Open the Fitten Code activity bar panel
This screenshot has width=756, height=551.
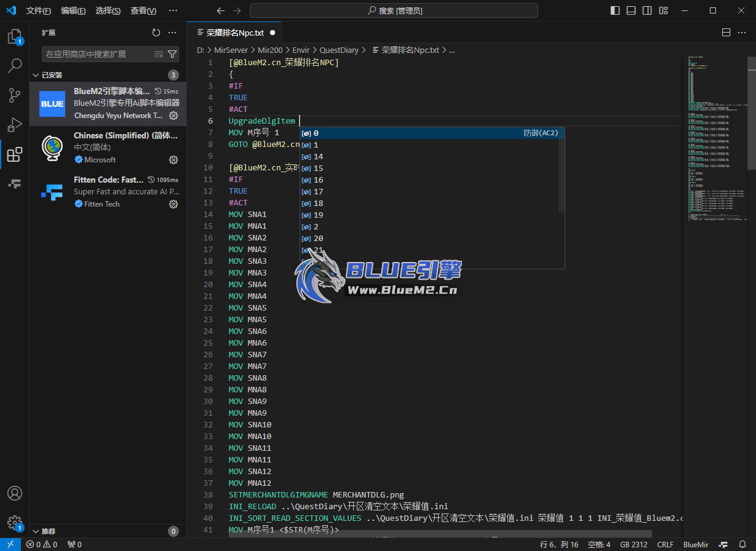coord(15,184)
